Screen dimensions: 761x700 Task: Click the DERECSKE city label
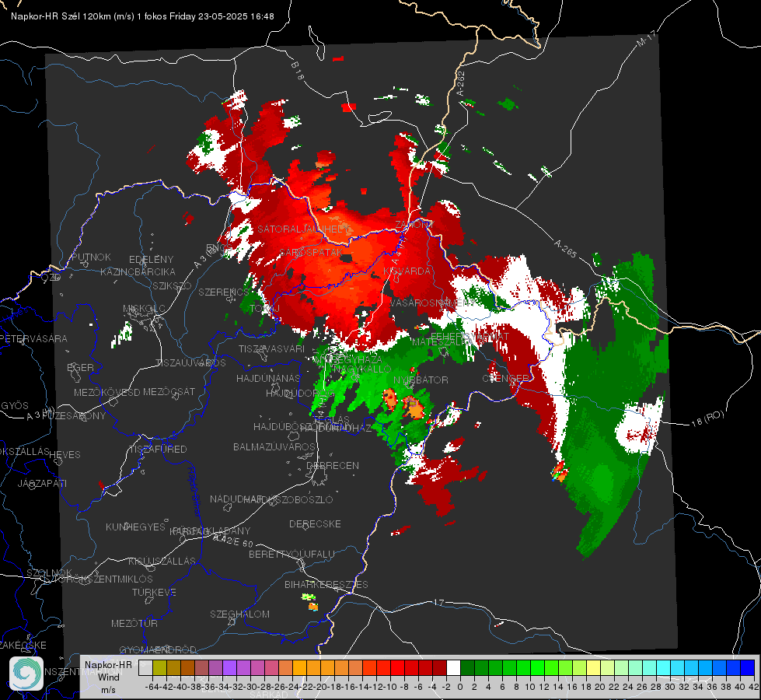(x=315, y=524)
